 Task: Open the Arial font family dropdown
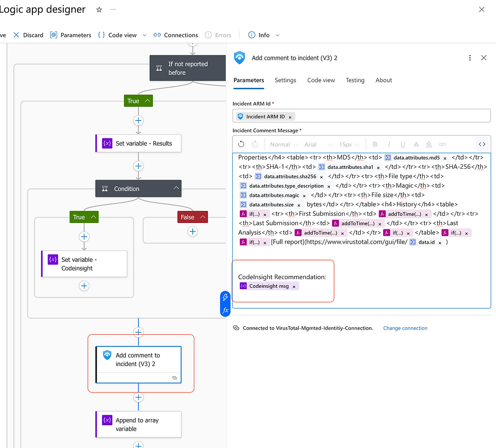[318, 144]
